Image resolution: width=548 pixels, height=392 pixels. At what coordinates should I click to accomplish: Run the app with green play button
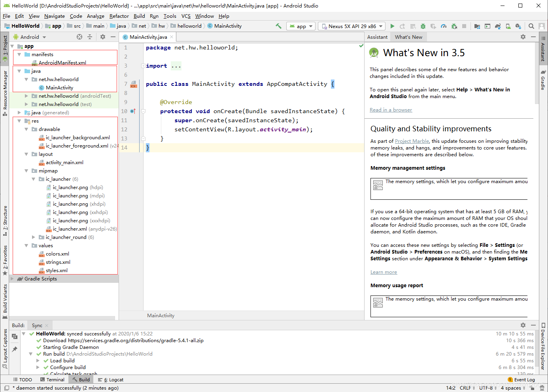click(x=392, y=26)
